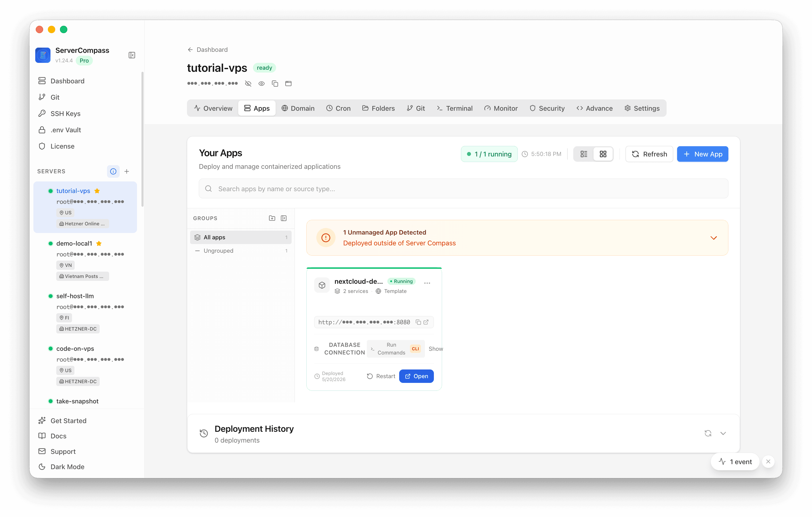
Task: Open the window icon beside IP address
Action: (x=288, y=84)
